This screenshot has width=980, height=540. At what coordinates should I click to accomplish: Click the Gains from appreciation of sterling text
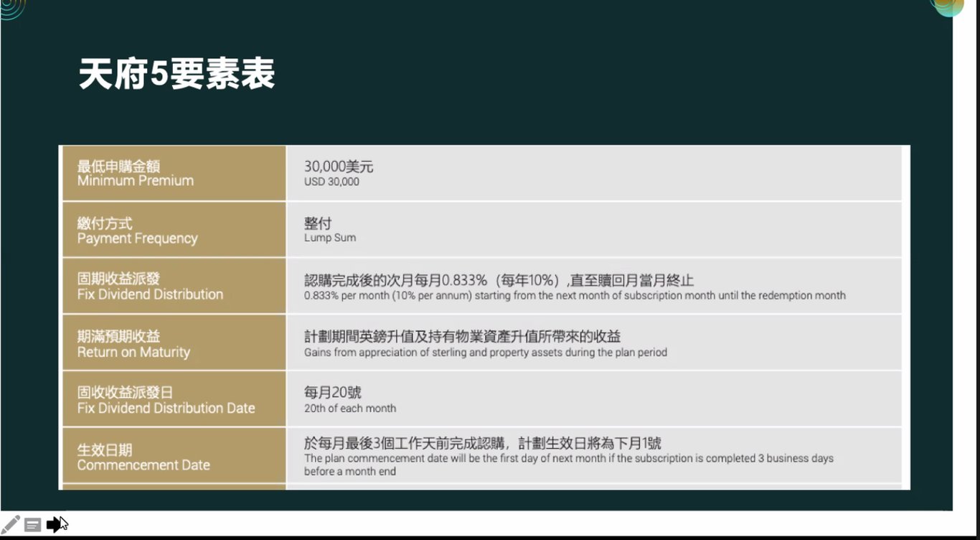coord(486,353)
